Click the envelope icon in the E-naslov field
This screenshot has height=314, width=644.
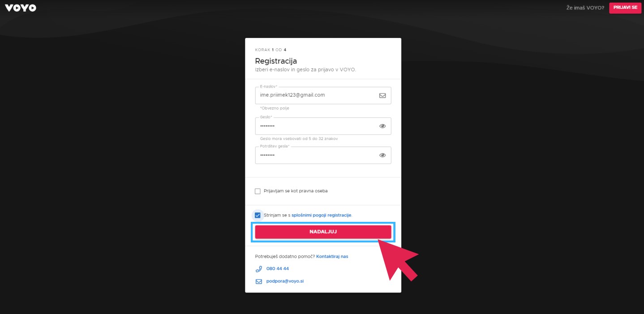[x=382, y=95]
